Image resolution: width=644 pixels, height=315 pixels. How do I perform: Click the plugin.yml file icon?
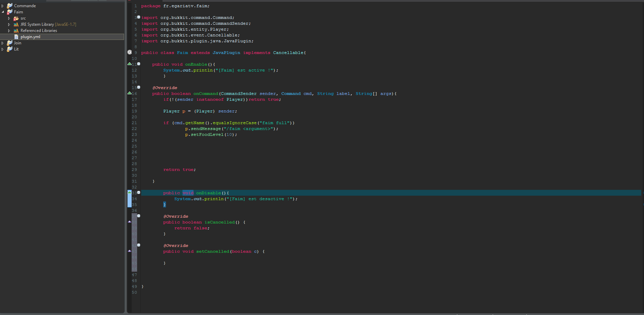(x=16, y=37)
